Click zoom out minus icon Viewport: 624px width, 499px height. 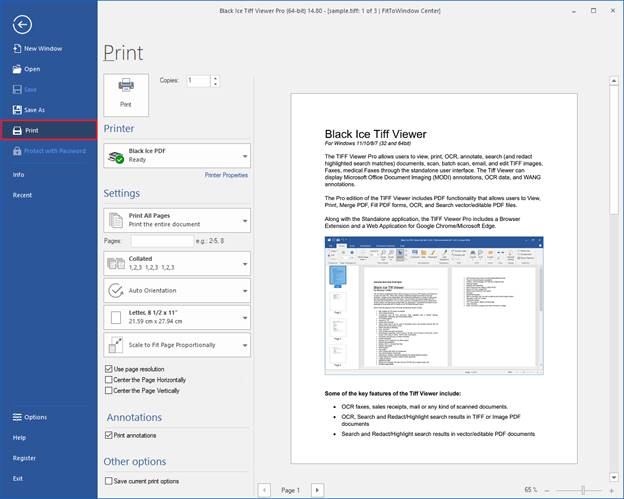pos(547,491)
